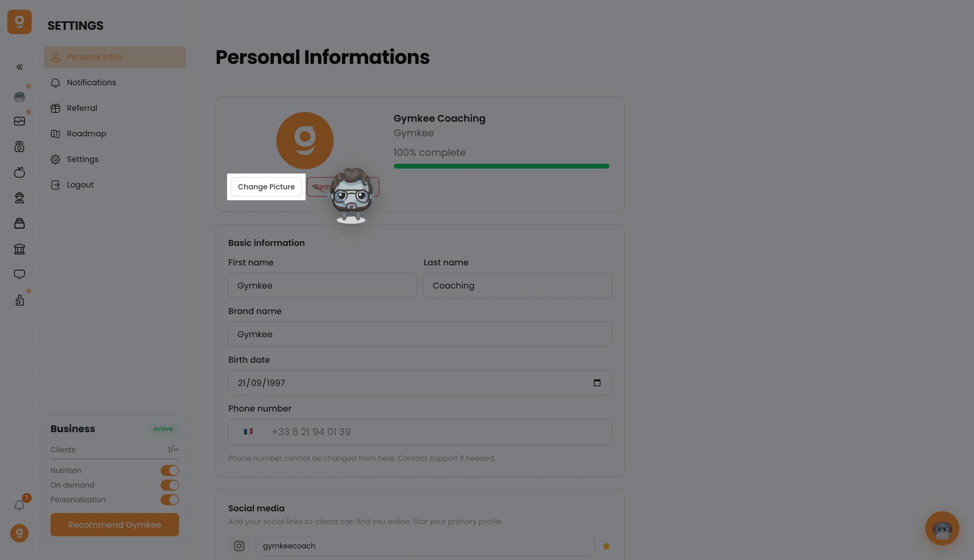Click the Birth date field showing 21/09/1997
Image resolution: width=974 pixels, height=560 pixels.
420,383
